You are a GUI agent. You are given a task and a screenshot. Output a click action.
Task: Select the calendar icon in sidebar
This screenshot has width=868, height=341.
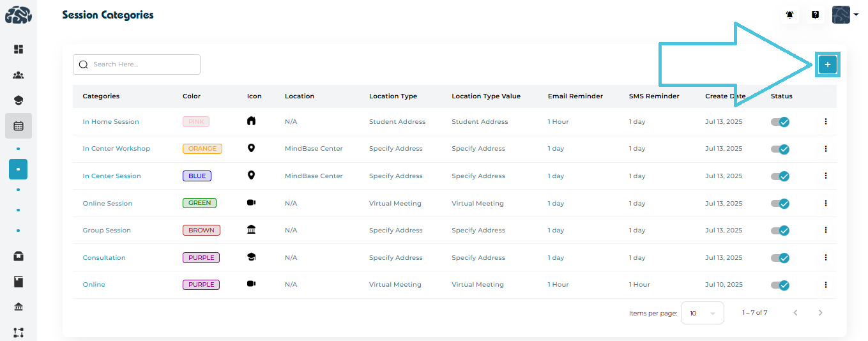(19, 126)
